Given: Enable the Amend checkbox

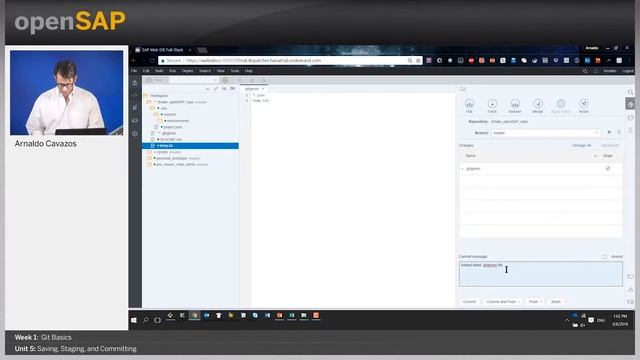Looking at the screenshot, I should click(604, 256).
